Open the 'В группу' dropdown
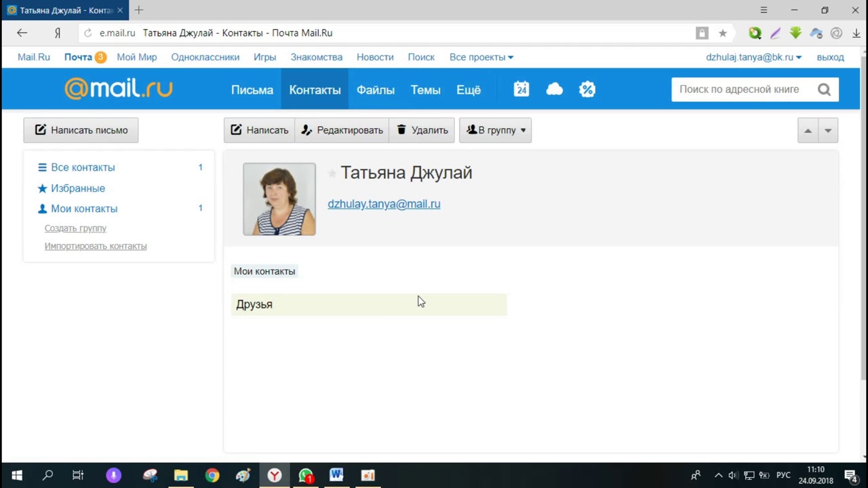 pos(495,130)
